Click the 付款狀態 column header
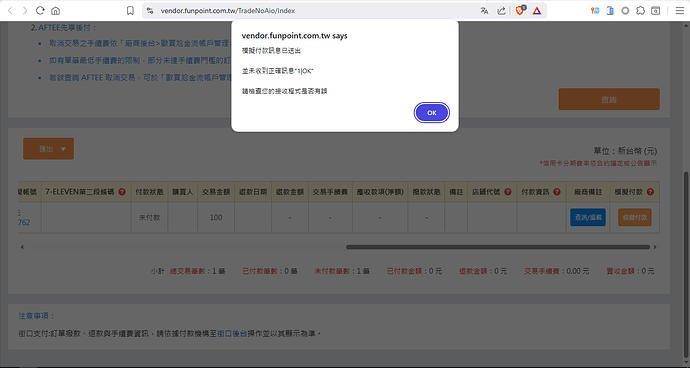Viewport: 690px width, 368px height. pos(150,192)
